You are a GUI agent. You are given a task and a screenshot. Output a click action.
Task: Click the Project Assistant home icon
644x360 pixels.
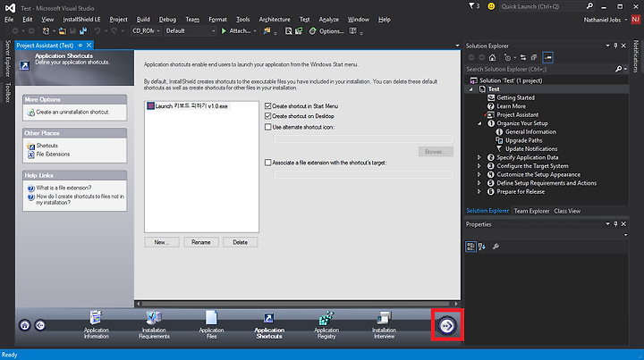coord(25,325)
